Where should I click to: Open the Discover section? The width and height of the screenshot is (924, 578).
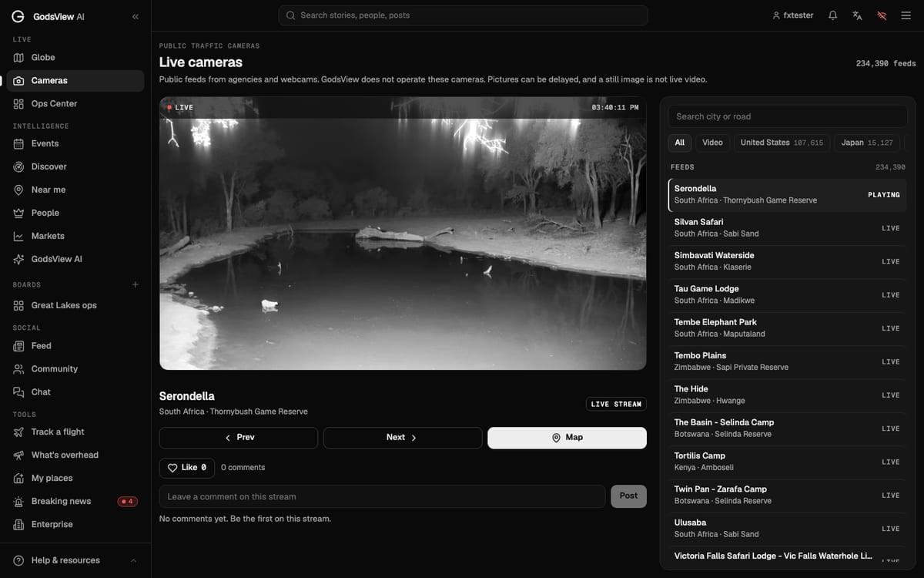click(75, 167)
